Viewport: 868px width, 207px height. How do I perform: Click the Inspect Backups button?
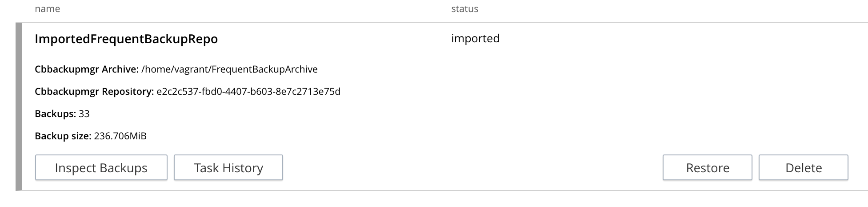pyautogui.click(x=101, y=168)
